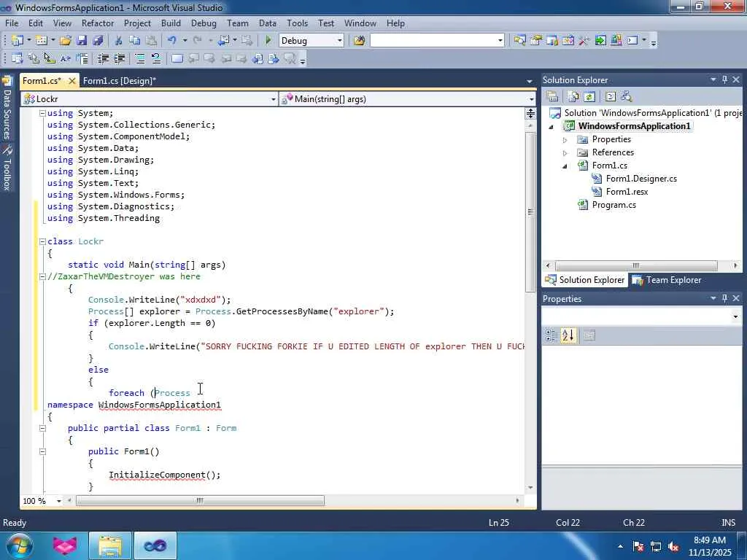
Task: Open the Refactor menu
Action: [x=98, y=23]
